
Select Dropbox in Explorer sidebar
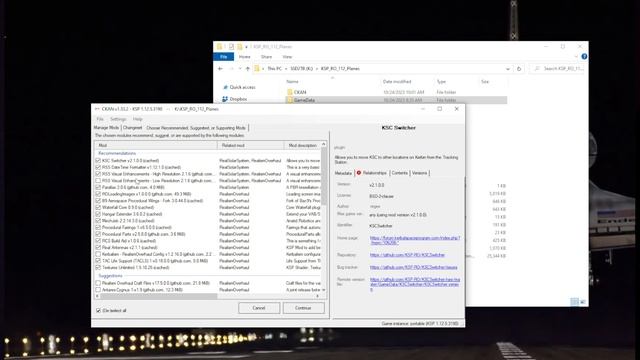click(x=235, y=99)
